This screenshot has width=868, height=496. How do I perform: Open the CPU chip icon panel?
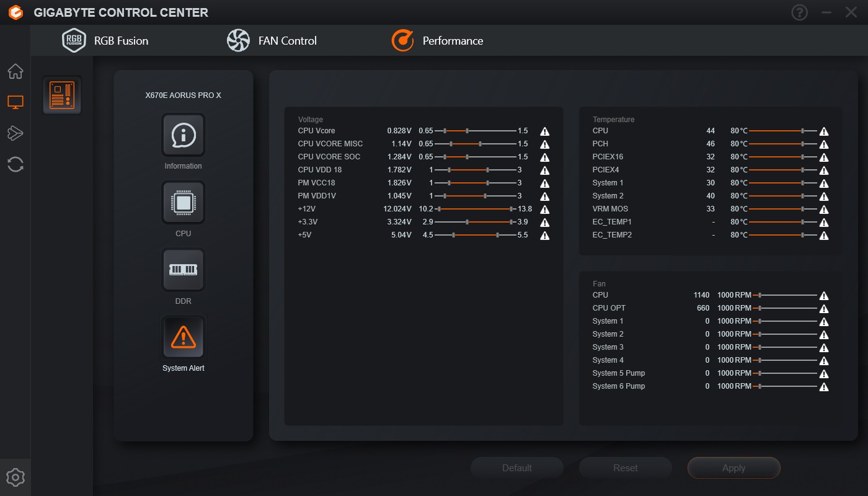point(184,202)
